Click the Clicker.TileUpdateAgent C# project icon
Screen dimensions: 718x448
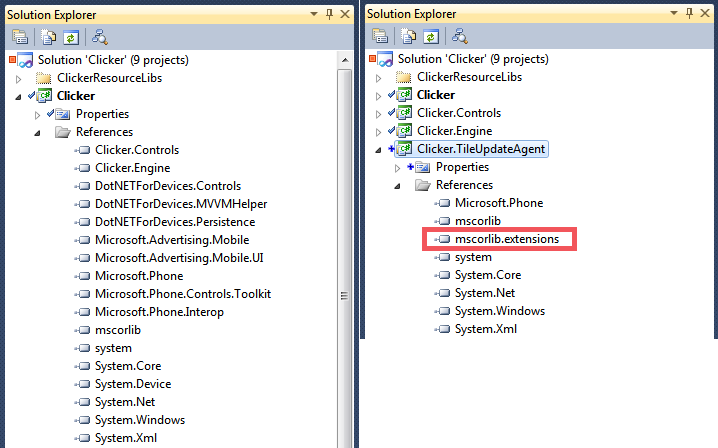405,149
